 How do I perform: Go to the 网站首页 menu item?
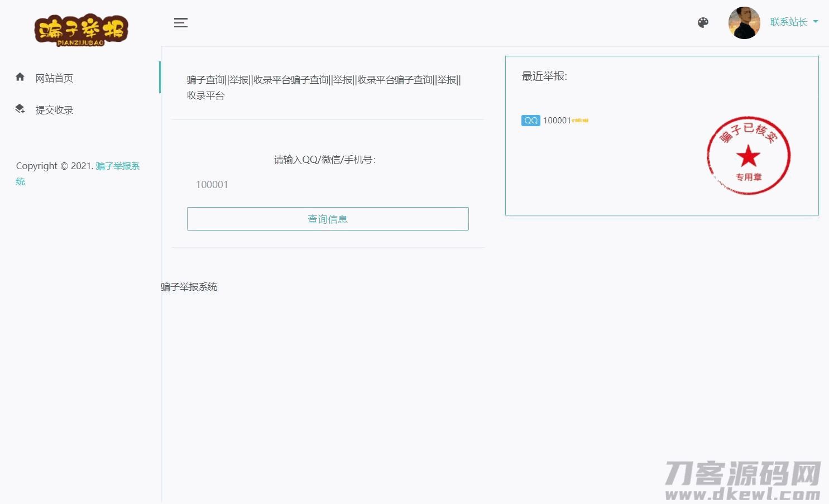(x=54, y=78)
